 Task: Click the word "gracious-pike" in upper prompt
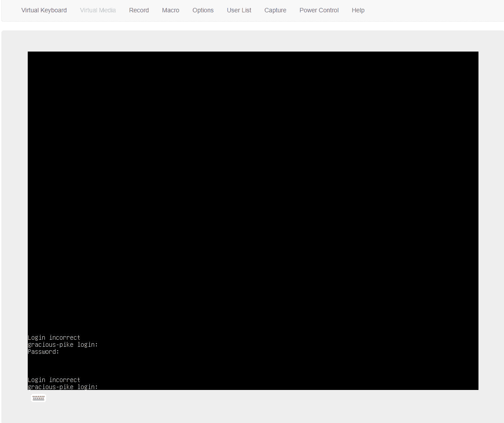coord(51,345)
